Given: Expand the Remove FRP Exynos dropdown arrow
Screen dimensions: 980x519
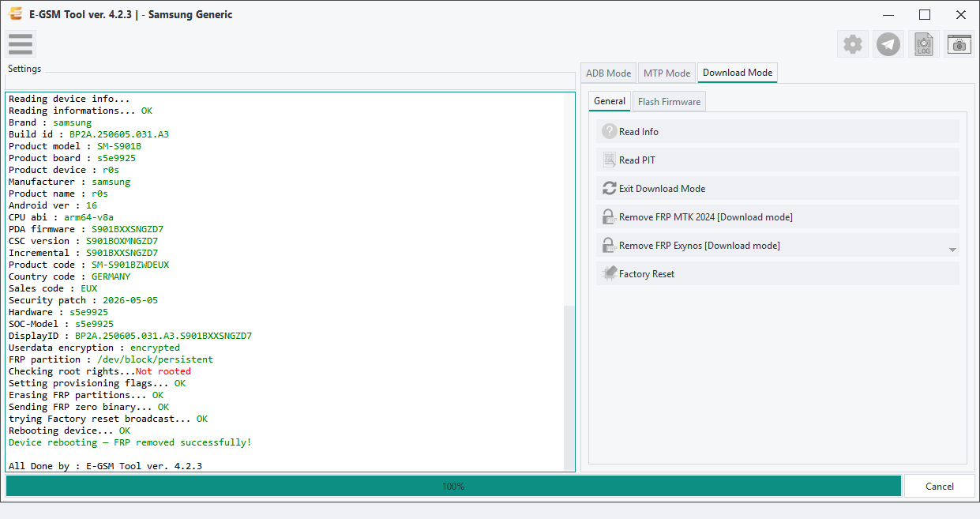Looking at the screenshot, I should point(952,249).
